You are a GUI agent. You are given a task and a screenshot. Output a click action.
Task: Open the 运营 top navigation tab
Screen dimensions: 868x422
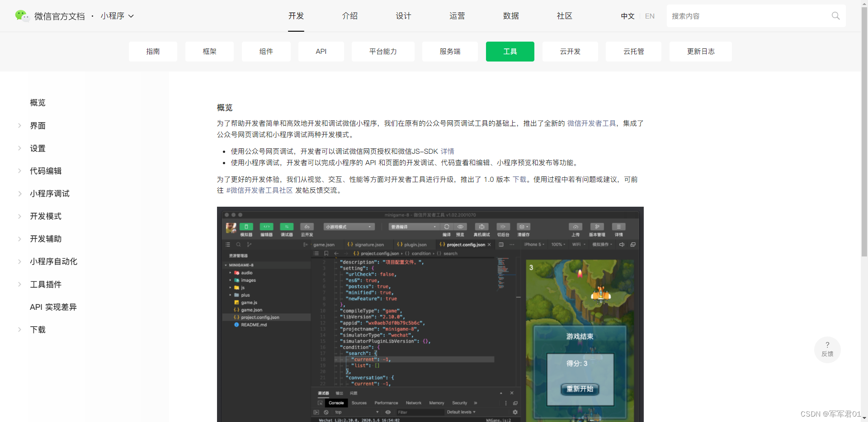point(457,16)
